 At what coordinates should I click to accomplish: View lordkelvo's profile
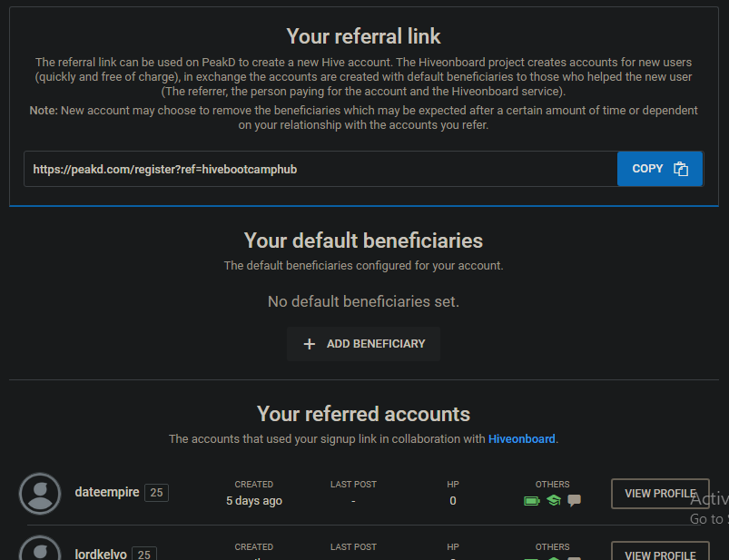pyautogui.click(x=660, y=553)
